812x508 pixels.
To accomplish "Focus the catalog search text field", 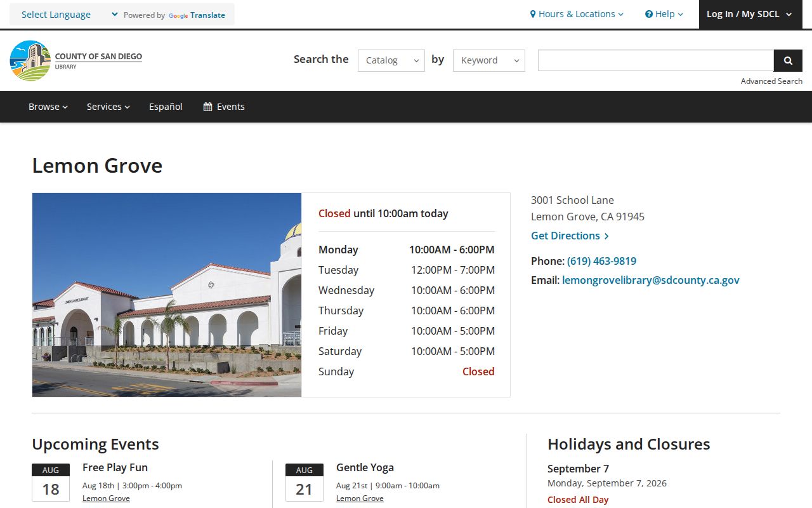I will click(x=656, y=60).
